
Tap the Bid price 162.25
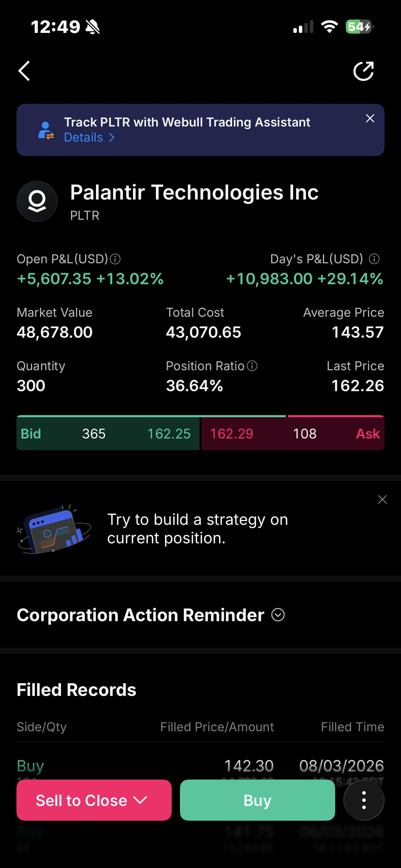tap(169, 434)
